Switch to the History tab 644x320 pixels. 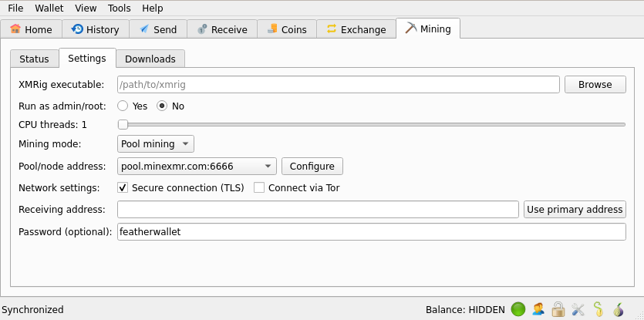click(96, 29)
